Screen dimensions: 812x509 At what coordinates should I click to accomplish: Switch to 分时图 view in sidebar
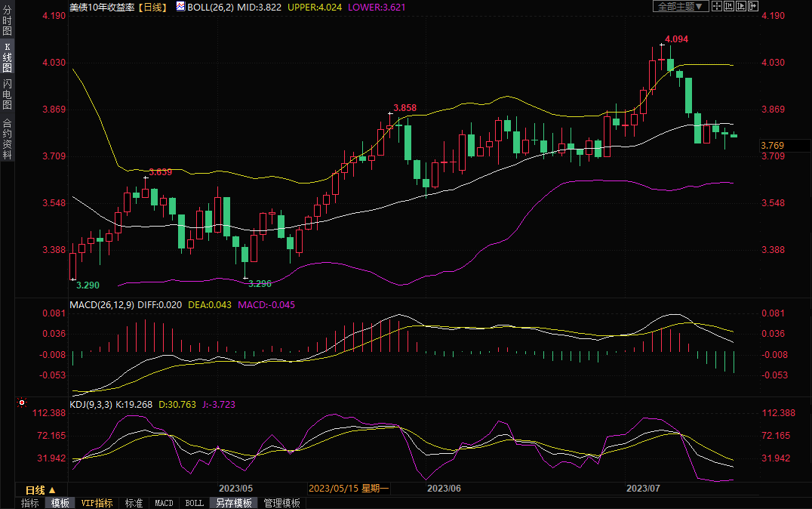[7, 20]
